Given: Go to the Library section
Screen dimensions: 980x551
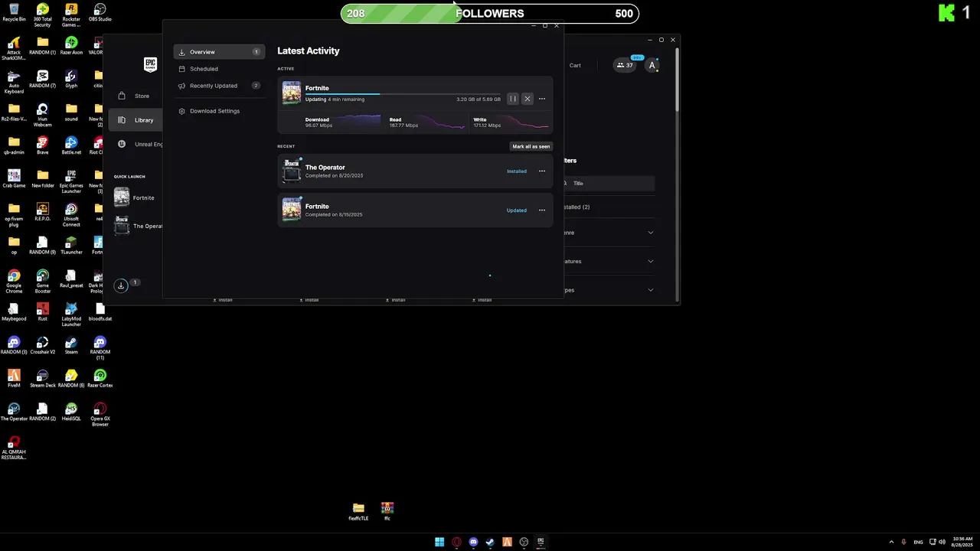Looking at the screenshot, I should [136, 120].
